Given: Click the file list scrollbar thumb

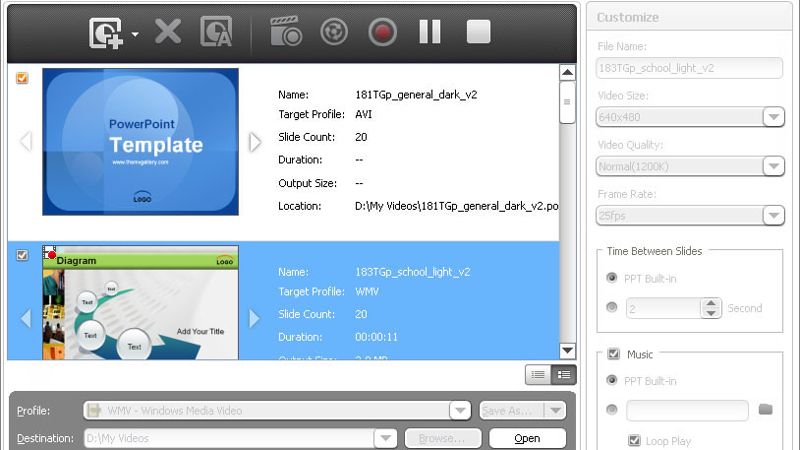Looking at the screenshot, I should click(567, 103).
